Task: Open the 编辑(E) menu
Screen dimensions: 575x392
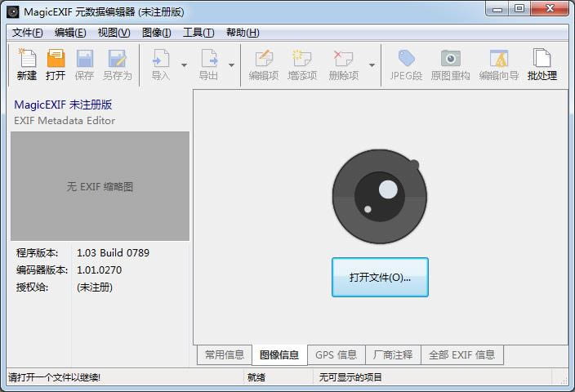Action: click(x=70, y=33)
